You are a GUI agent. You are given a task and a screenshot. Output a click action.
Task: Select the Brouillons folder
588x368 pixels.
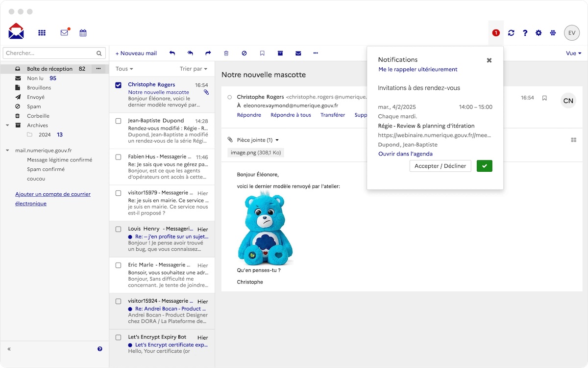tap(39, 87)
